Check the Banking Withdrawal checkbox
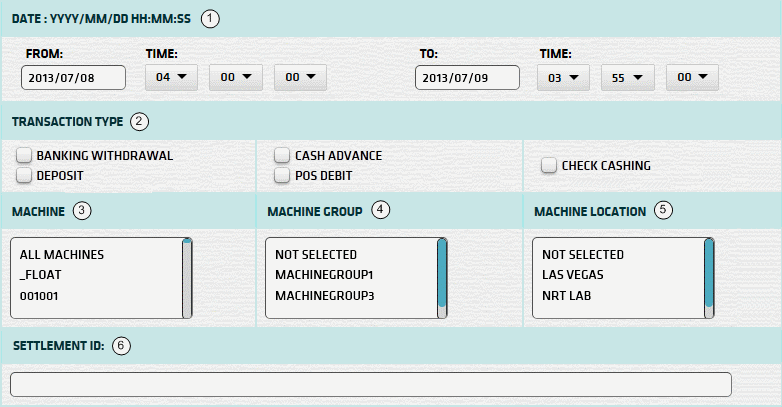This screenshot has height=407, width=782. click(x=24, y=156)
